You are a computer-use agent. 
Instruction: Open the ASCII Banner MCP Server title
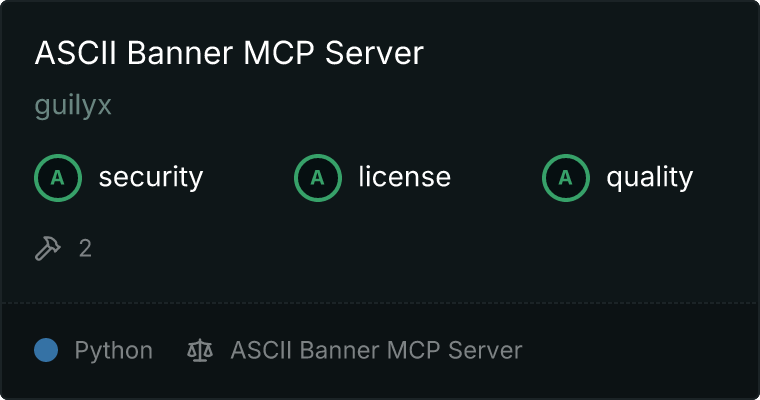tap(229, 52)
